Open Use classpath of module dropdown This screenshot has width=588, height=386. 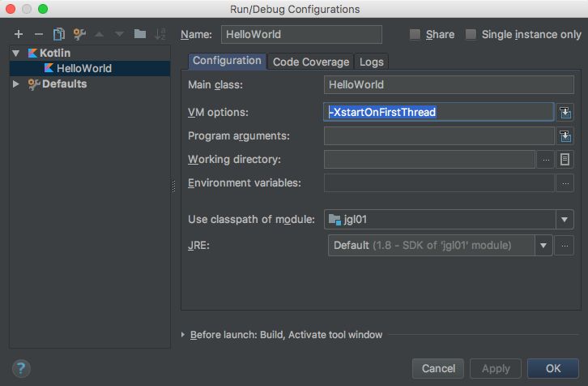(565, 219)
